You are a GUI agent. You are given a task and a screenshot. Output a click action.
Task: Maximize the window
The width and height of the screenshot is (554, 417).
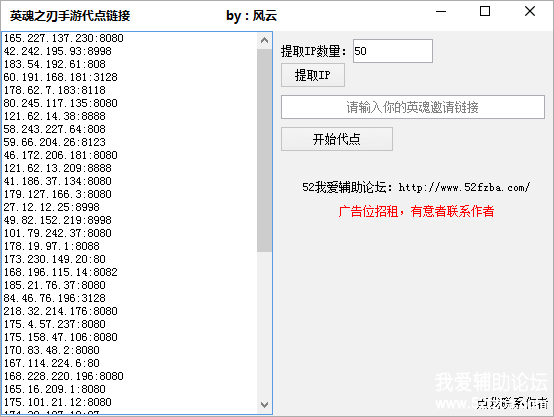tap(485, 12)
